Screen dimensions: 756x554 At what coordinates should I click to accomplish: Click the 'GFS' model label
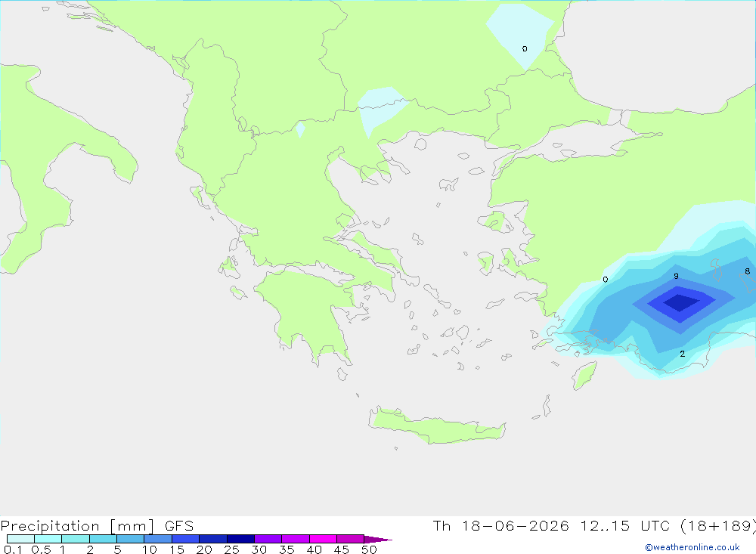(179, 525)
